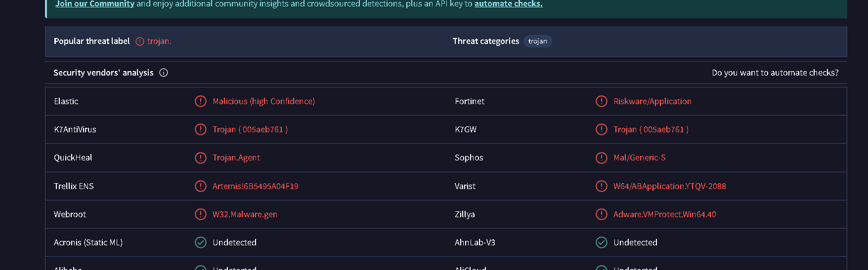This screenshot has width=868, height=270.
Task: Click the alert icon next to Elastic's result
Action: [x=201, y=101]
